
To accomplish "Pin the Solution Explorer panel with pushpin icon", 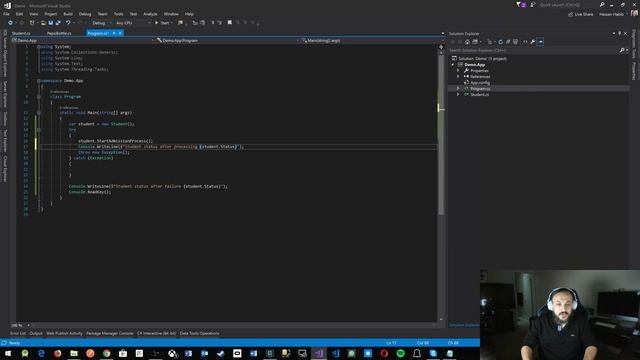I will point(620,33).
